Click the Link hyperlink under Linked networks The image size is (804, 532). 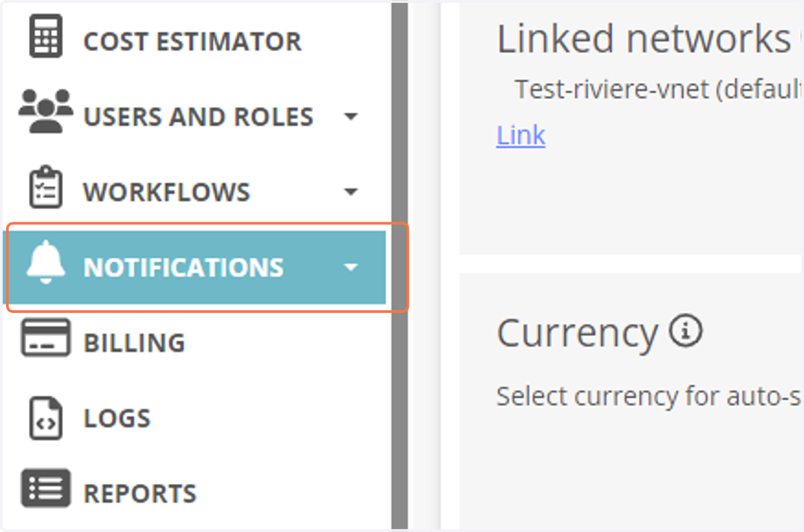(521, 135)
